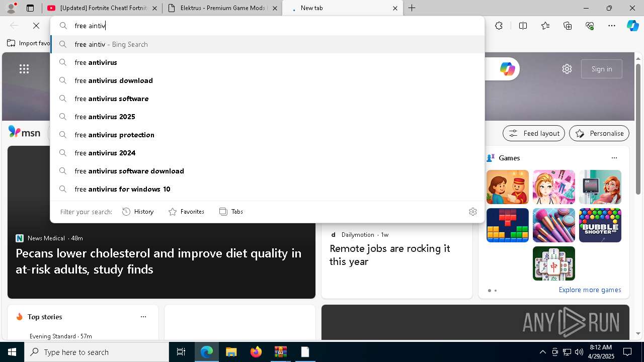Filter search by Tabs
This screenshot has height=362, width=644.
point(231,212)
